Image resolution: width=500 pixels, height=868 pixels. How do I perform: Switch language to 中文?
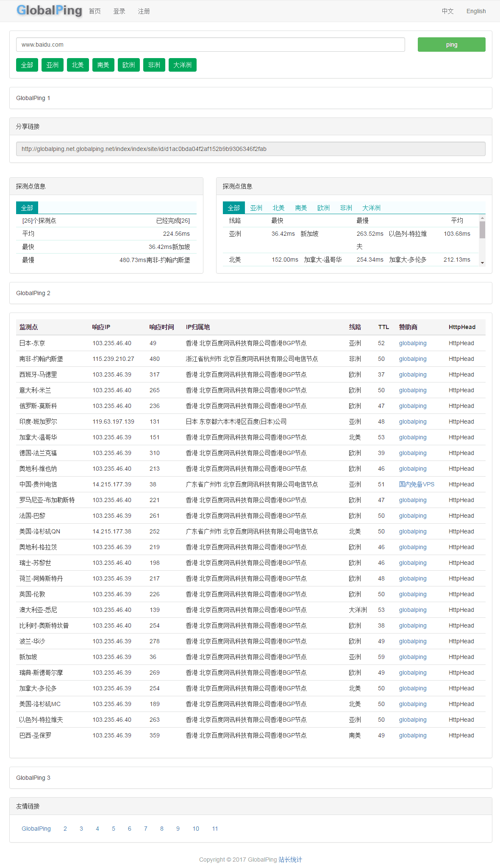(x=448, y=11)
